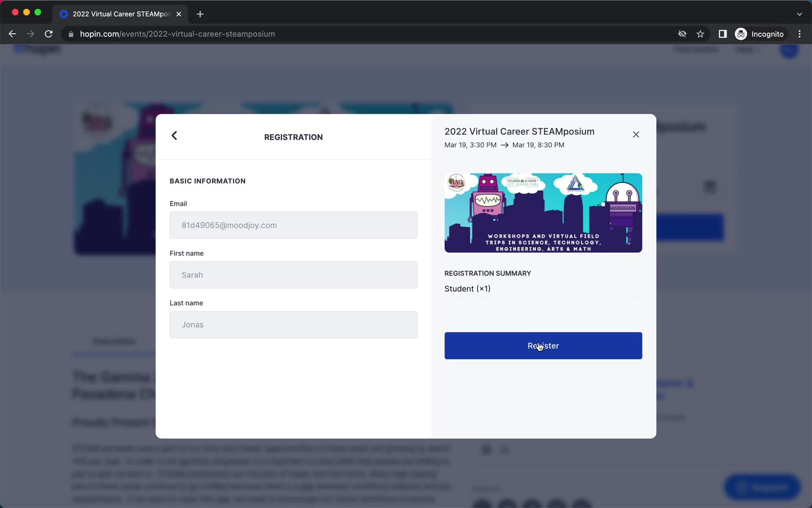Screen dimensions: 812x508
Task: Click the event date Mar 19, 3:30 PM
Action: [470, 145]
